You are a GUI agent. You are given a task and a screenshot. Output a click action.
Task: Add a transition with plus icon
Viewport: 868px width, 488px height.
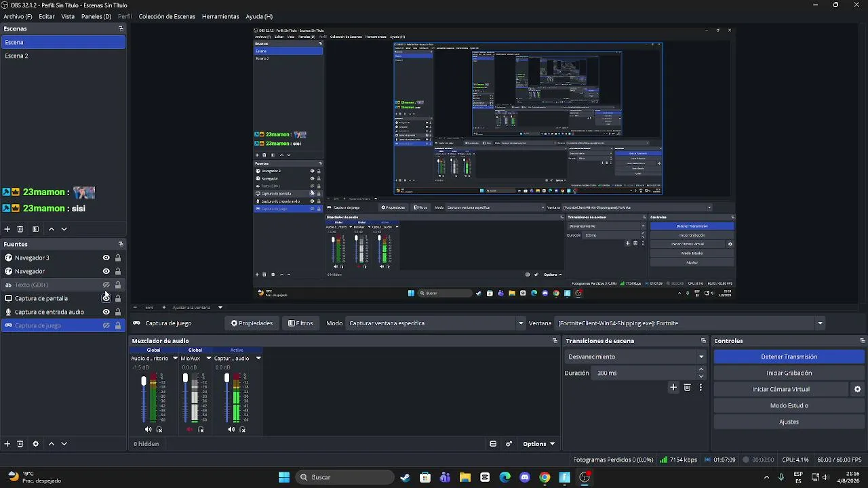point(673,388)
